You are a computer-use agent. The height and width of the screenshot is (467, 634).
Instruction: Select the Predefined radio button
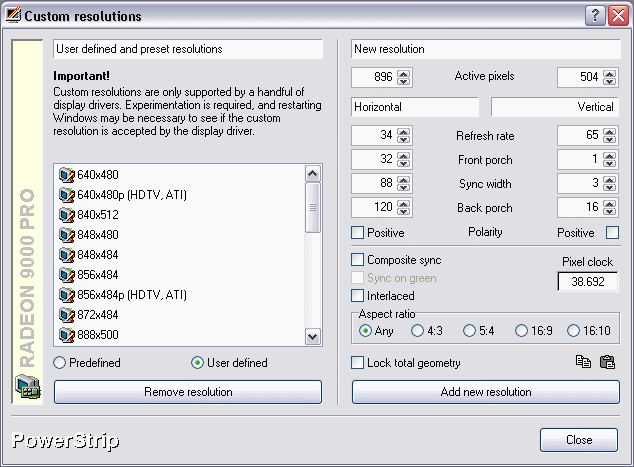click(60, 363)
